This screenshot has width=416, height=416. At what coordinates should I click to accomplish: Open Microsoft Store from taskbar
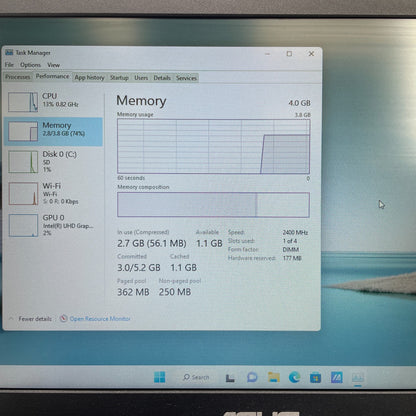tap(315, 378)
